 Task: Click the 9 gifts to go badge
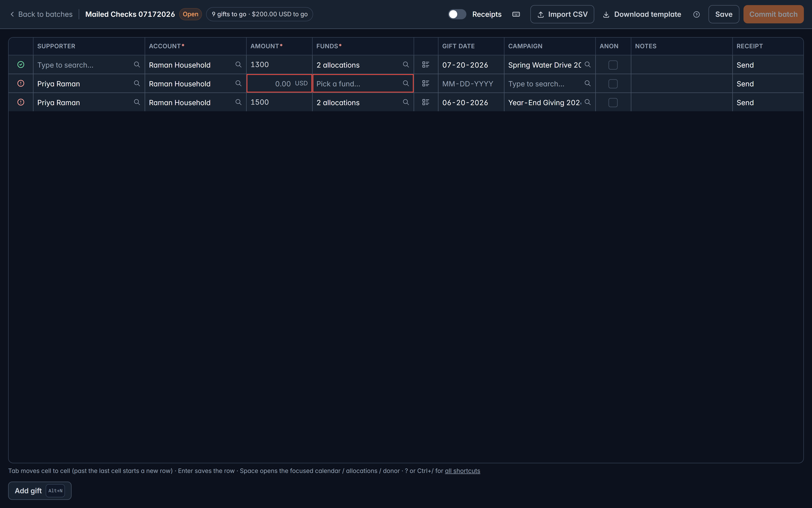259,14
